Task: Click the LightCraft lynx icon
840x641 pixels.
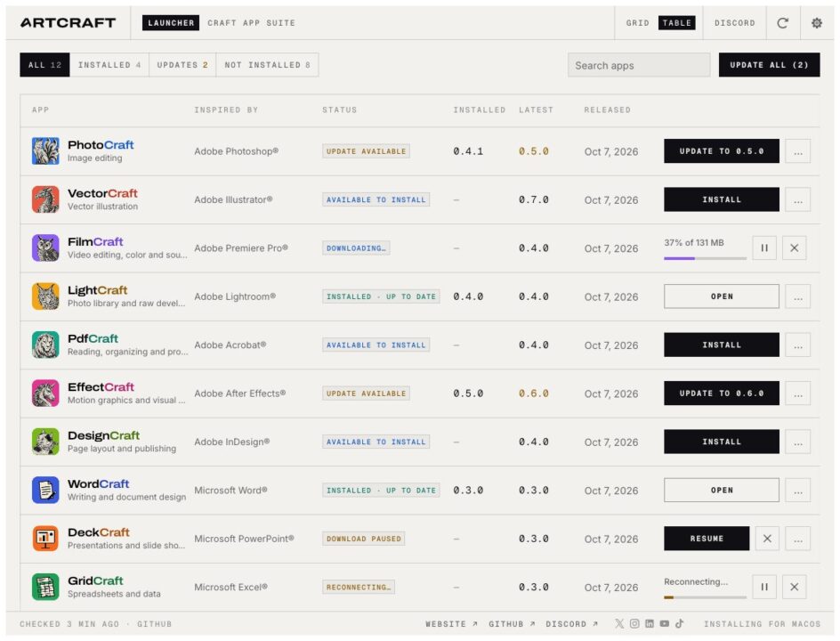Action: click(x=45, y=296)
